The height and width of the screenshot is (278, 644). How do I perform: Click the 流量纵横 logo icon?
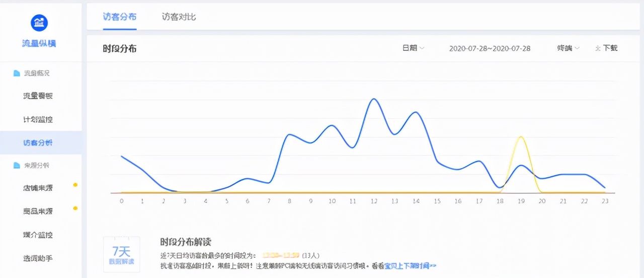click(x=39, y=23)
